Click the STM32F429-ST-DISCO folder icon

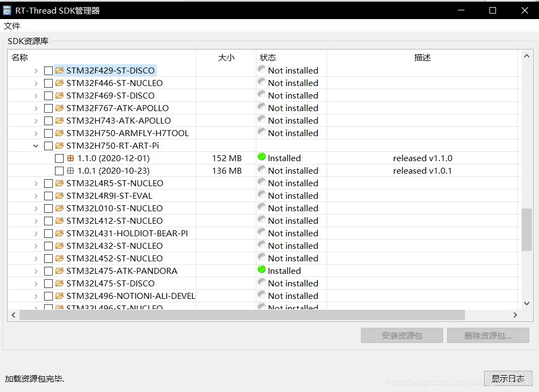click(59, 70)
